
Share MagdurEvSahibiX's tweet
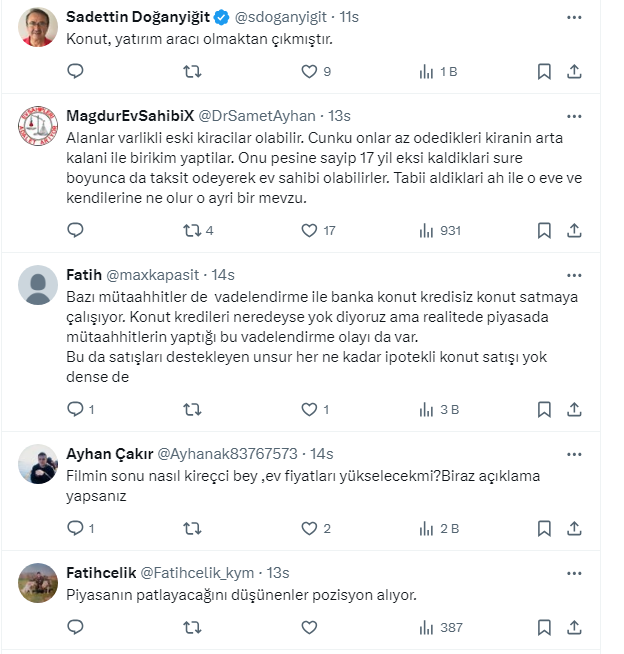(x=574, y=230)
